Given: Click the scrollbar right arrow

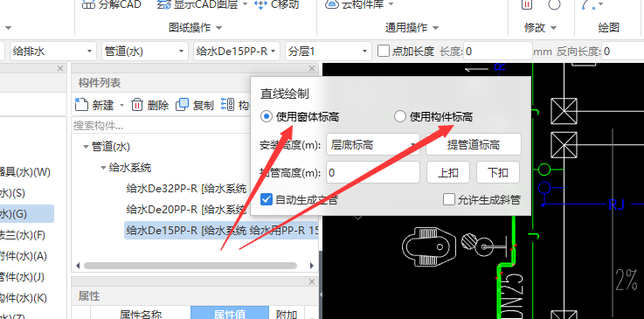Looking at the screenshot, I should coord(312,266).
